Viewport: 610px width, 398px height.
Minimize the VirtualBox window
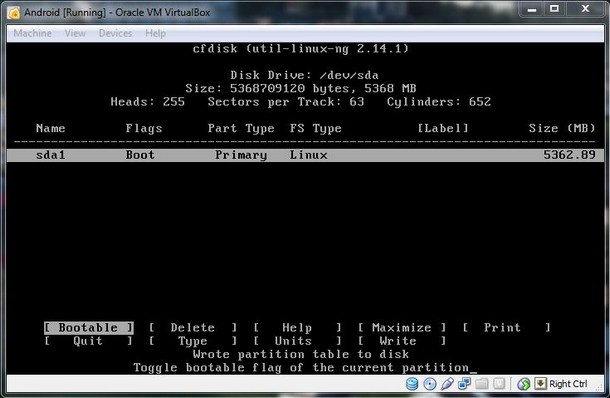click(532, 9)
